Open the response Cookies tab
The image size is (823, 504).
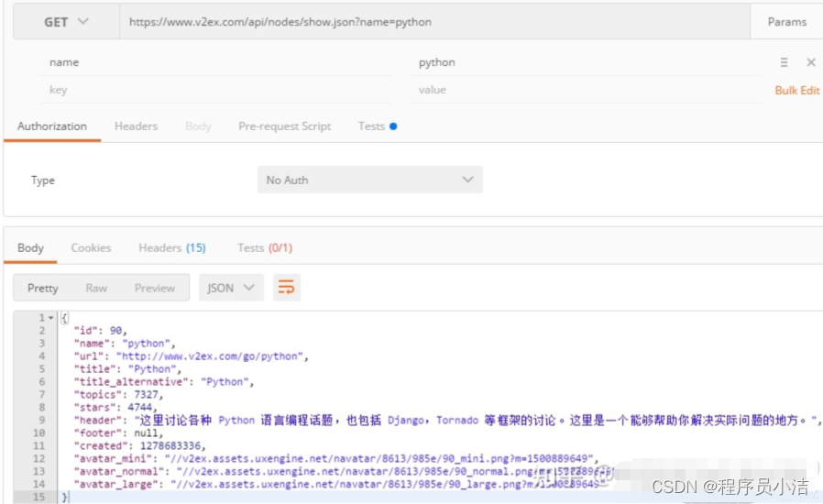(91, 247)
